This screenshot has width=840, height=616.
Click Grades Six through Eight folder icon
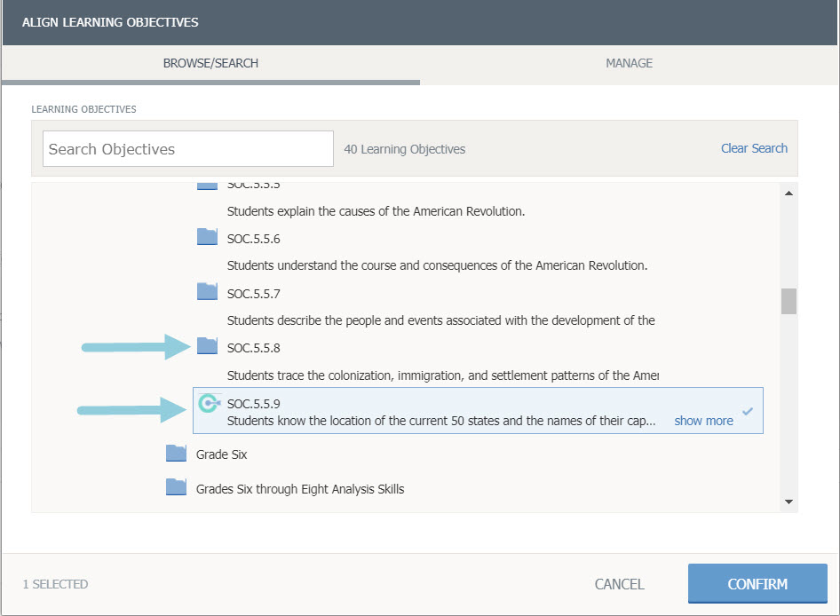176,487
